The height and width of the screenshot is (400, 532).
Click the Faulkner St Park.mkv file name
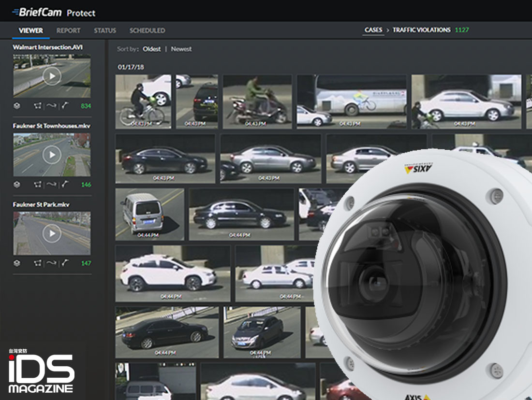point(41,204)
